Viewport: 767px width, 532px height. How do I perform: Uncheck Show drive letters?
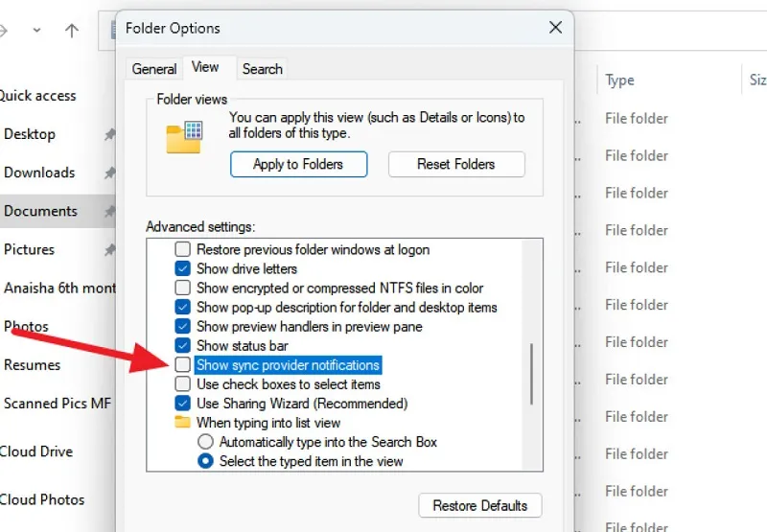(182, 268)
